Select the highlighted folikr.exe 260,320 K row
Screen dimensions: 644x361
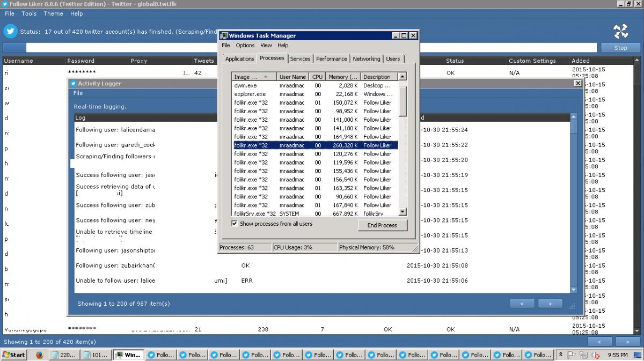coord(315,145)
